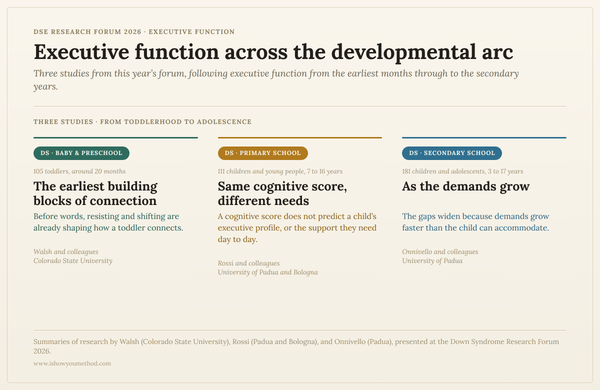Click the 'DS · Baby & Preschool' pill badge
Image resolution: width=600 pixels, height=390 pixels.
pyautogui.click(x=82, y=153)
